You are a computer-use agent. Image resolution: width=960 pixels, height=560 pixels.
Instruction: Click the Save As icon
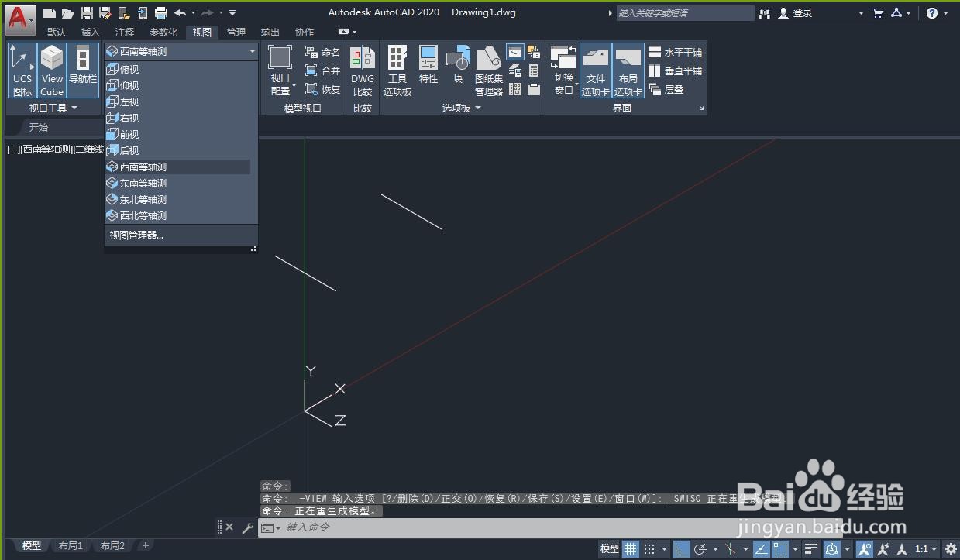pos(105,13)
